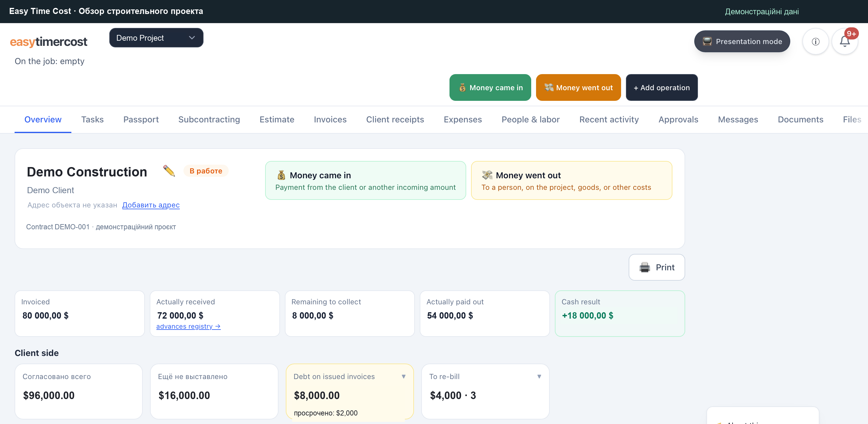868x424 pixels.
Task: Click the printer icon in Print button
Action: pos(644,267)
